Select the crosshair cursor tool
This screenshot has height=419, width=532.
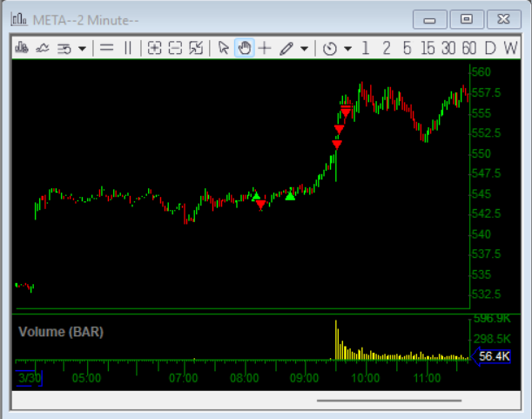(x=265, y=48)
